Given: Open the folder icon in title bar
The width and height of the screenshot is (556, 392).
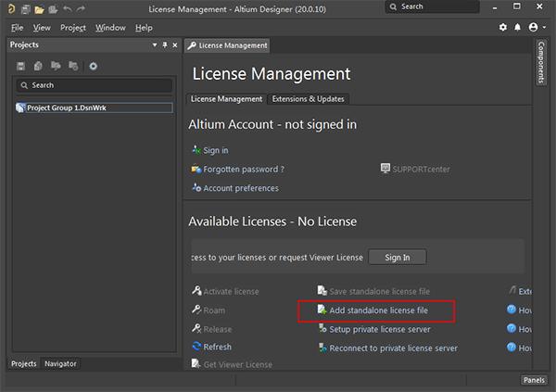Looking at the screenshot, I should pos(39,9).
